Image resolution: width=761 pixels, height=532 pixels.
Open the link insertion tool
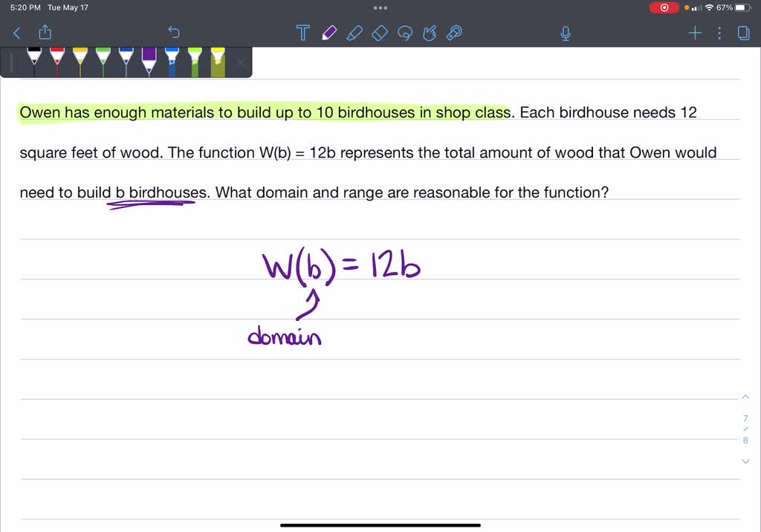[454, 33]
